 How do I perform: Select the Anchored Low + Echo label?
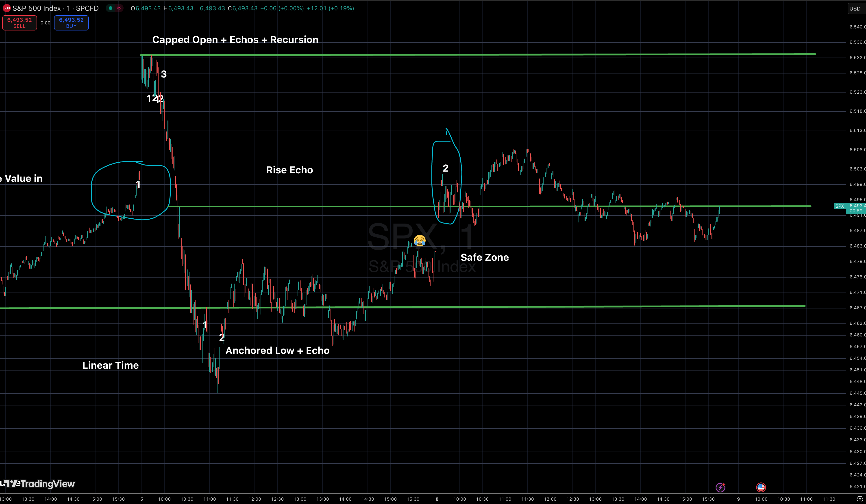coord(277,351)
